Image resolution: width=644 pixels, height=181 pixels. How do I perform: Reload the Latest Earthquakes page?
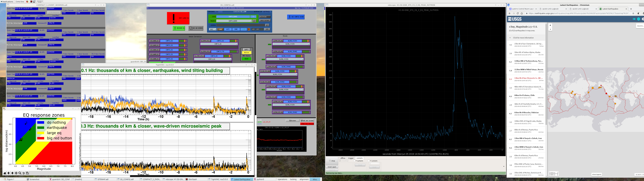(517, 13)
